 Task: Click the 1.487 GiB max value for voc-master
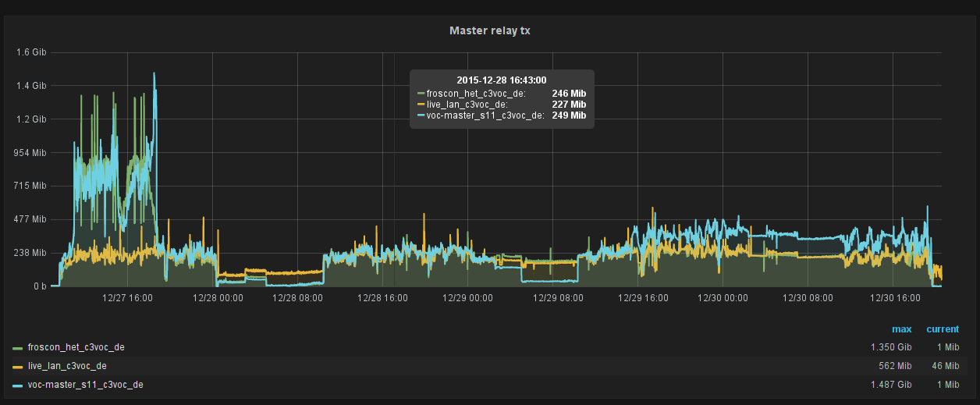tap(891, 385)
